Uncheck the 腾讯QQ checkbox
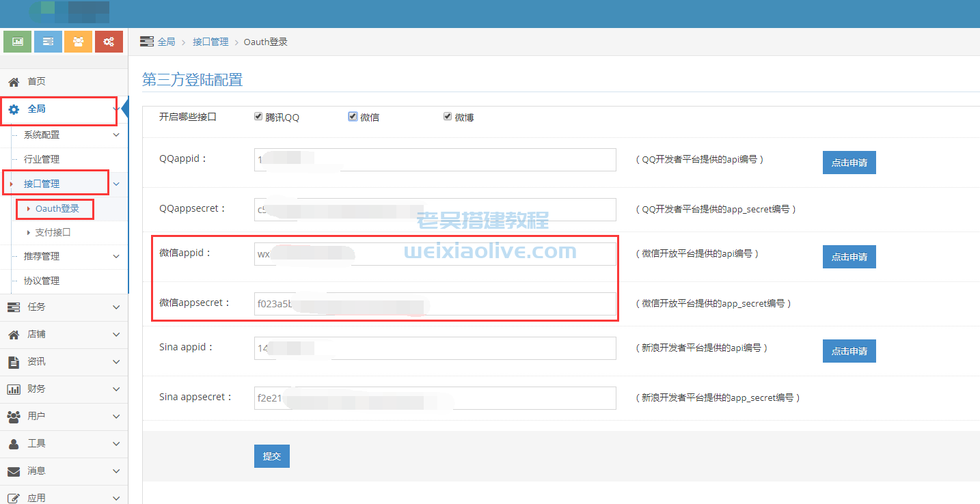This screenshot has height=504, width=980. pyautogui.click(x=258, y=117)
